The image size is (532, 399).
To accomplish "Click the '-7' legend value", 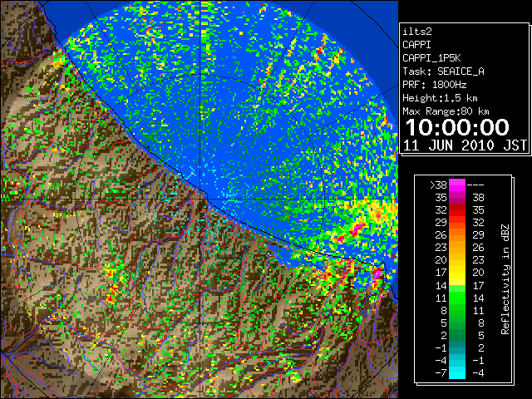I will click(441, 373).
